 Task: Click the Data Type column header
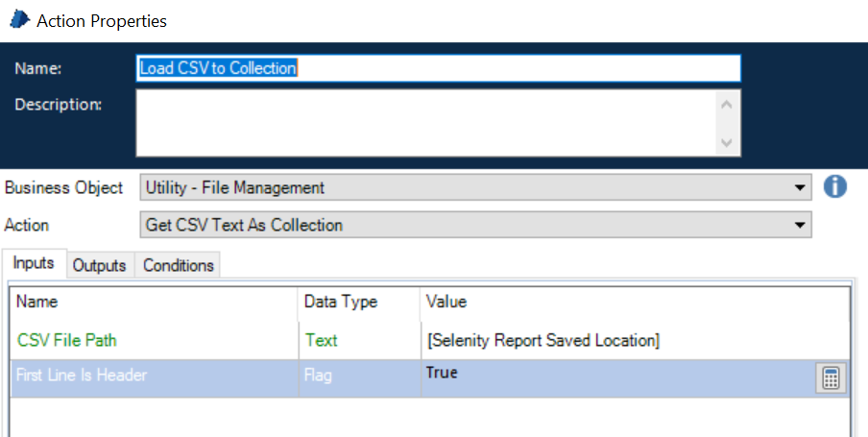(341, 302)
